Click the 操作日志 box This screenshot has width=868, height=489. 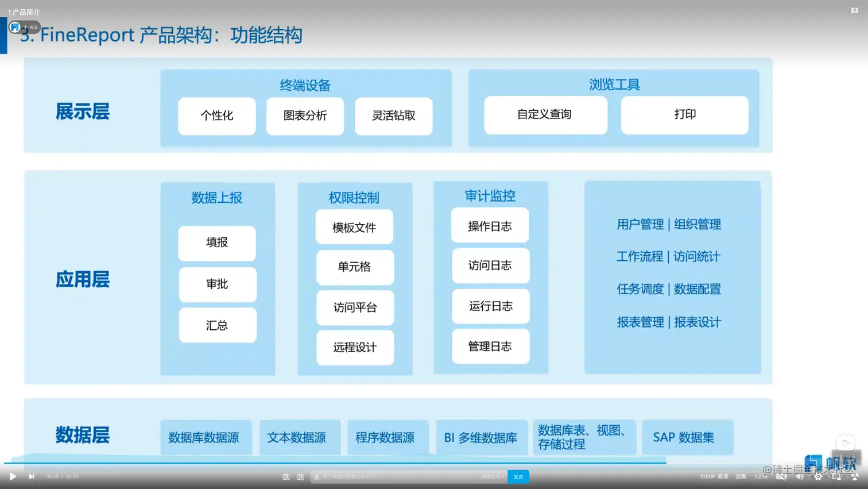point(490,225)
